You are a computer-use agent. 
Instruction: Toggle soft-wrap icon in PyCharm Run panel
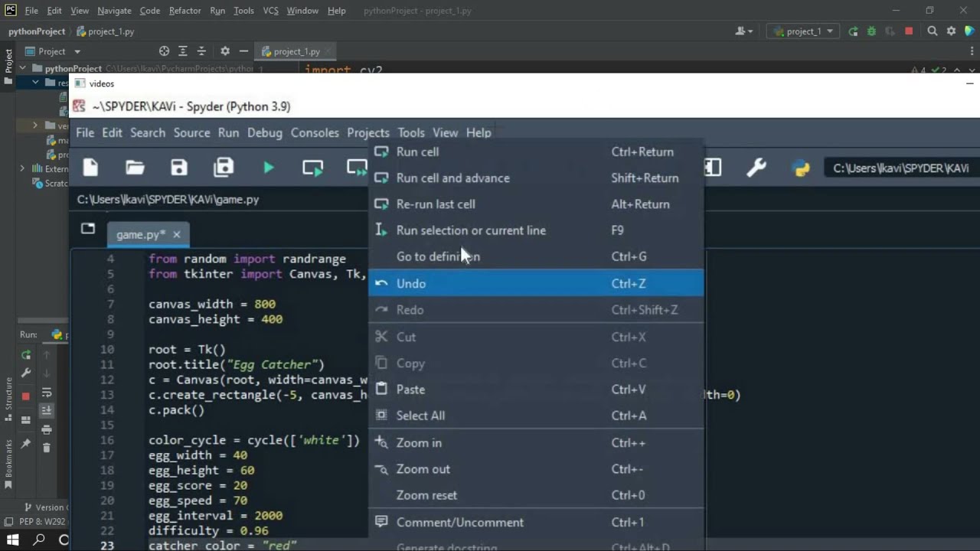46,393
